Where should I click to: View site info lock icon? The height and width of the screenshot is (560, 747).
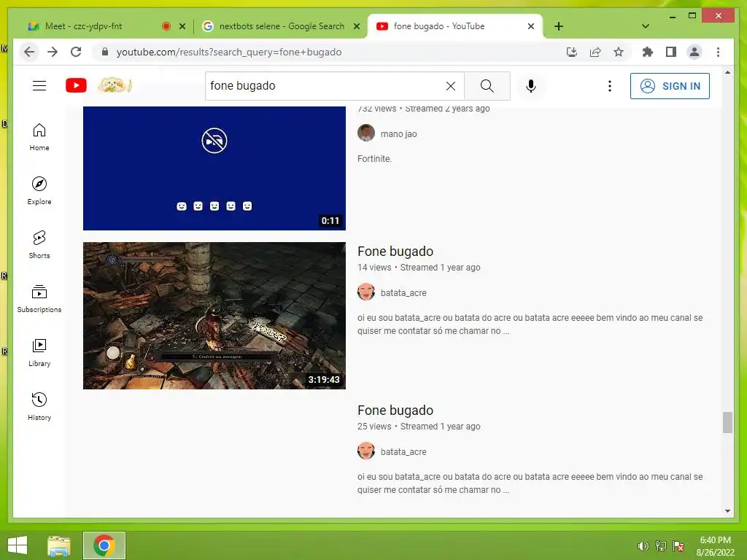[x=105, y=52]
